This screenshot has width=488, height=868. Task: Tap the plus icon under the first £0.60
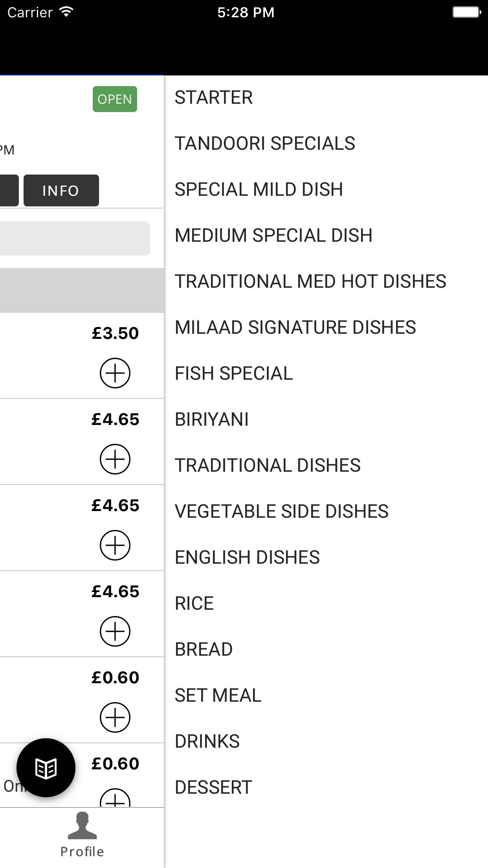tap(115, 717)
